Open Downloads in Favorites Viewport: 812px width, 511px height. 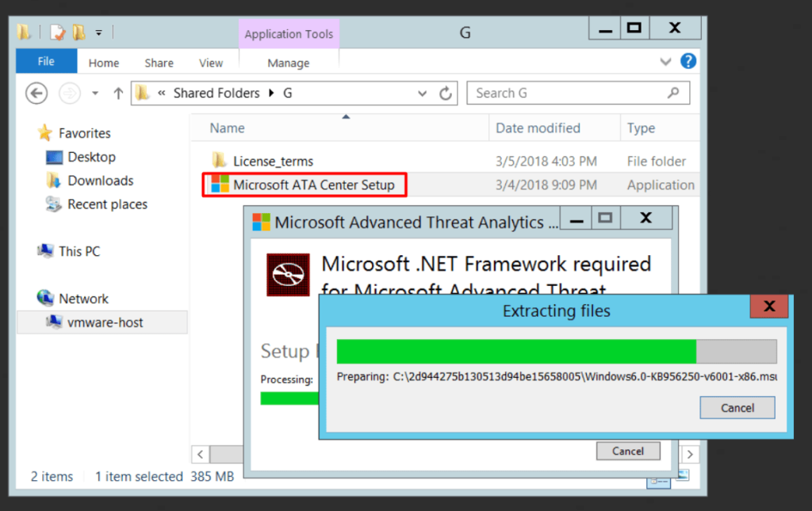pyautogui.click(x=101, y=181)
